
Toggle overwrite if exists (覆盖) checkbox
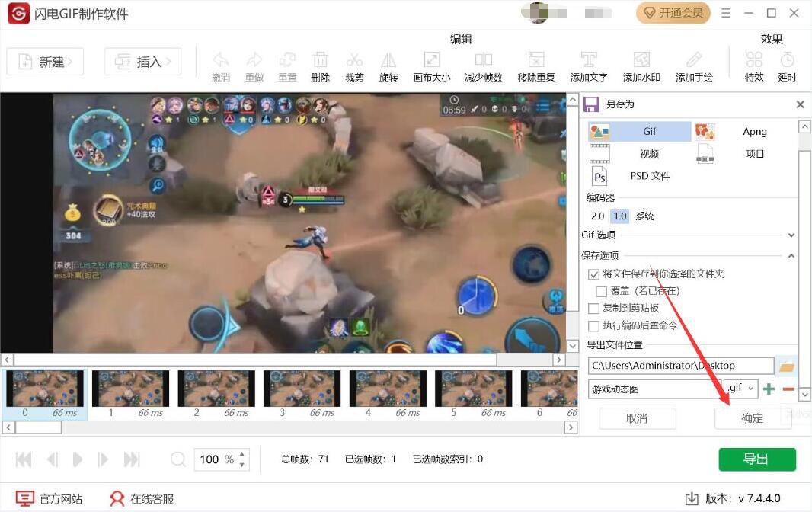(x=601, y=291)
